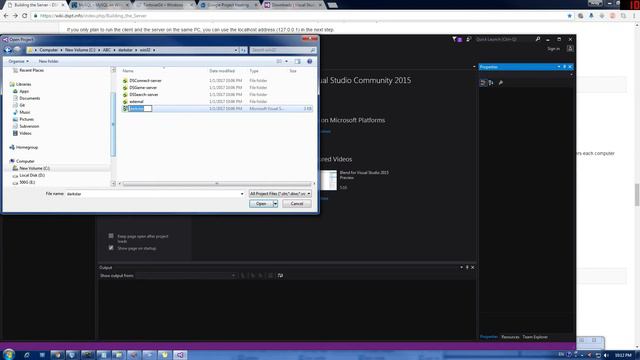The height and width of the screenshot is (360, 640).
Task: Open Properties panel window position menu
Action: pos(559,67)
